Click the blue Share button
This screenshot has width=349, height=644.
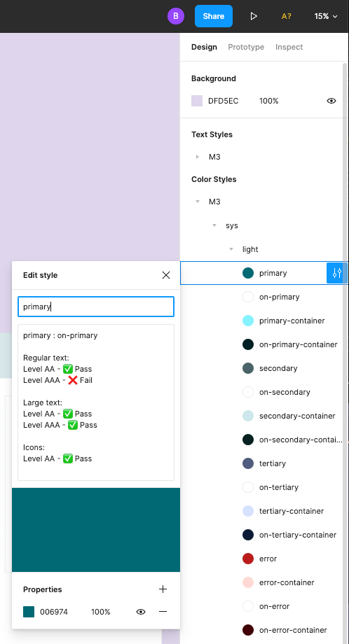214,16
